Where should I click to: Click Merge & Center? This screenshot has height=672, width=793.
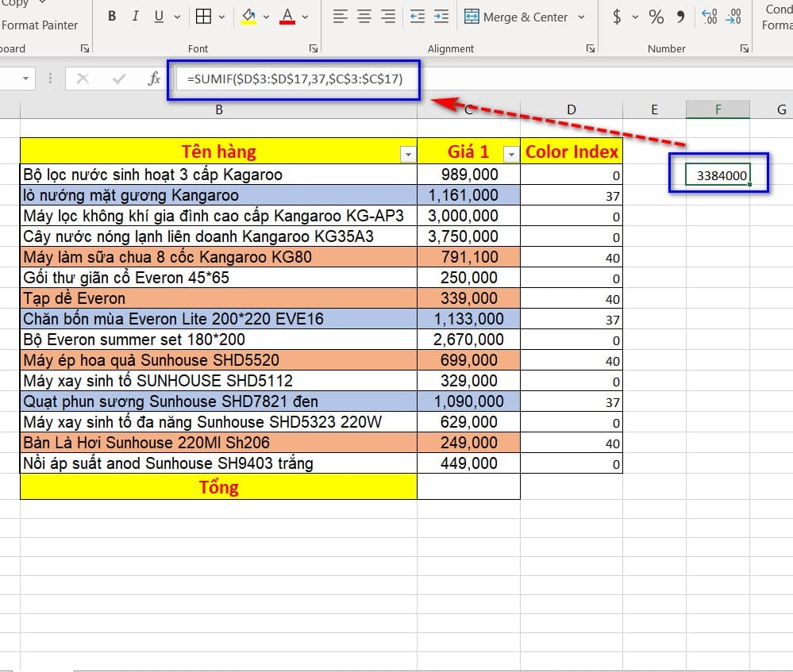pyautogui.click(x=517, y=17)
